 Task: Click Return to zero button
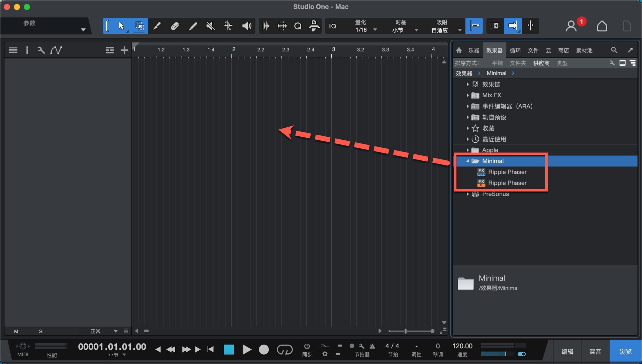point(210,350)
